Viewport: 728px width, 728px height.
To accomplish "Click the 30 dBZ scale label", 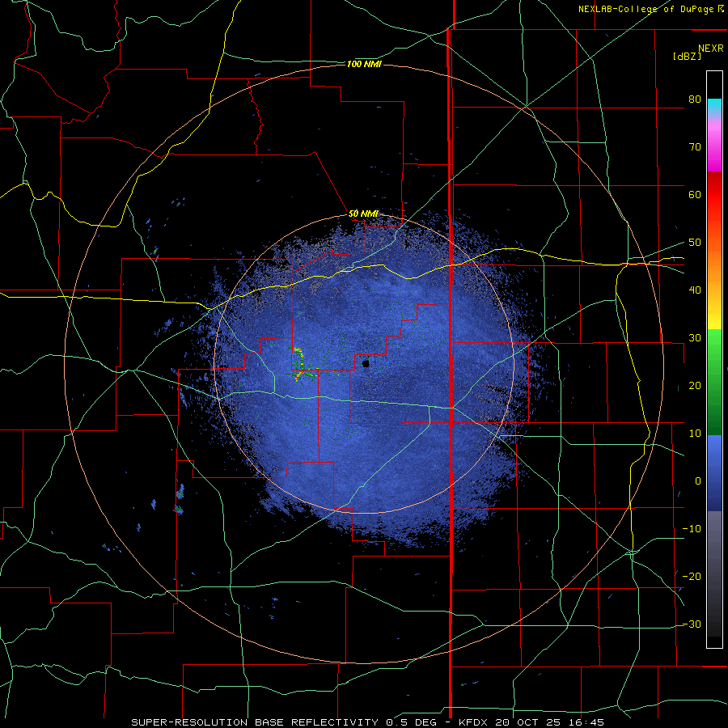I will [695, 337].
